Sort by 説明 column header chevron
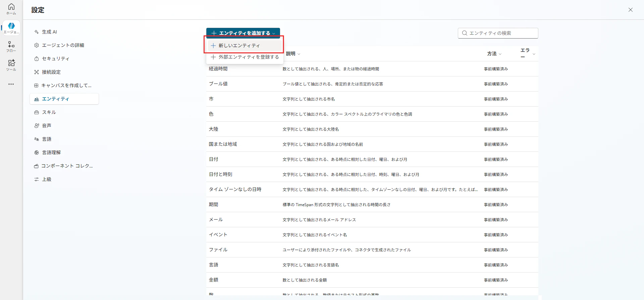 click(x=299, y=54)
